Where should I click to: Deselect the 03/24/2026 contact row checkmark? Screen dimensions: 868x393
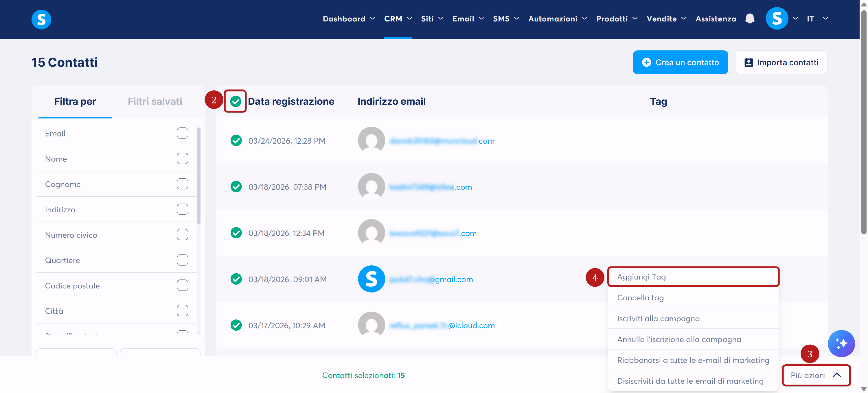pyautogui.click(x=236, y=140)
